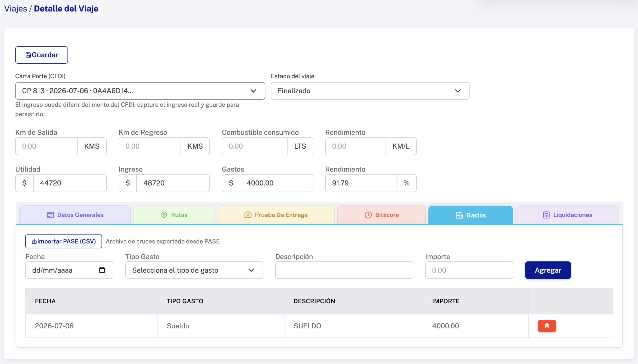638x364 pixels.
Task: Open the Tipo Gasto selector
Action: click(194, 270)
